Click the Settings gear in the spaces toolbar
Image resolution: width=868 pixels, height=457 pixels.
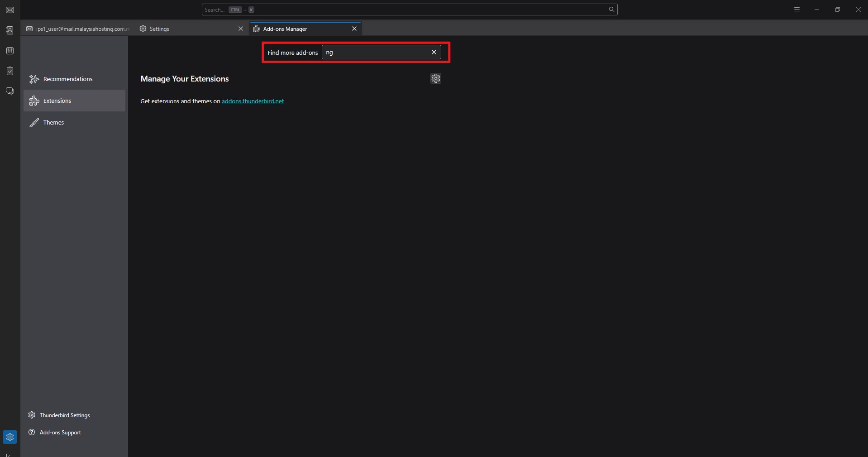[10, 437]
